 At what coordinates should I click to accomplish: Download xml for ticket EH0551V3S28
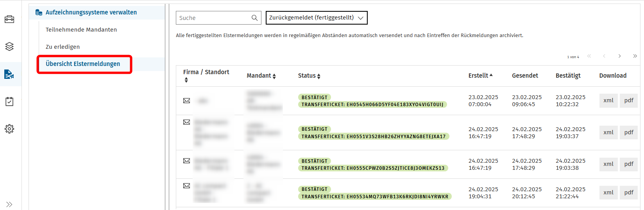click(x=608, y=133)
